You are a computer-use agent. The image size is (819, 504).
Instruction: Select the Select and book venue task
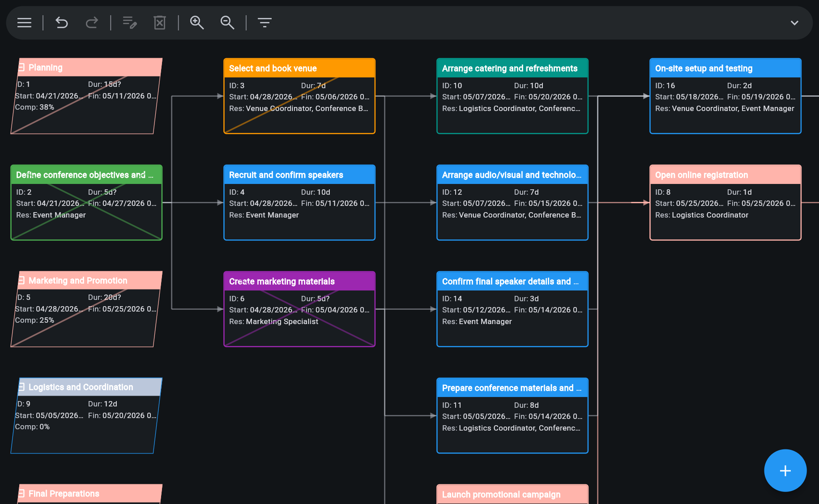(299, 95)
